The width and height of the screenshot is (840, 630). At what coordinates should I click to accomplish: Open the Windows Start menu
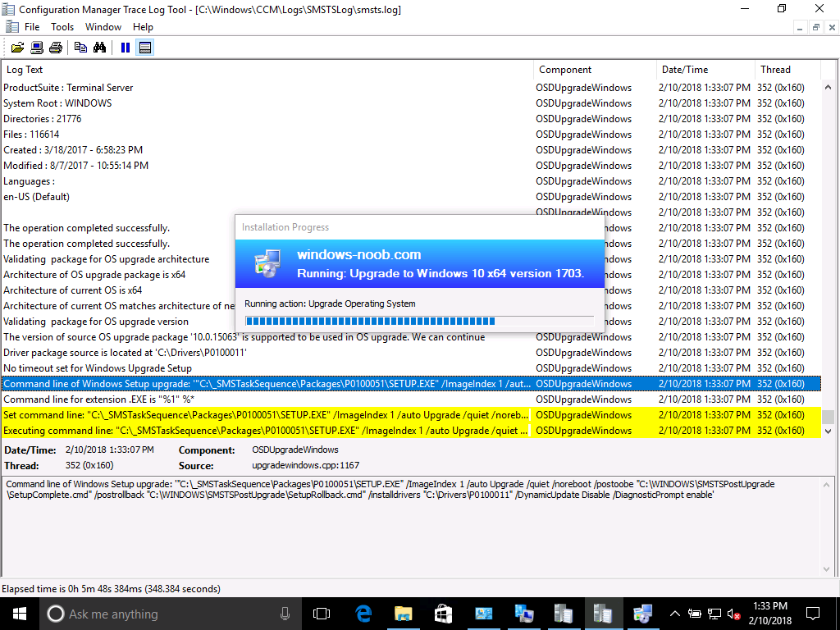click(x=20, y=614)
